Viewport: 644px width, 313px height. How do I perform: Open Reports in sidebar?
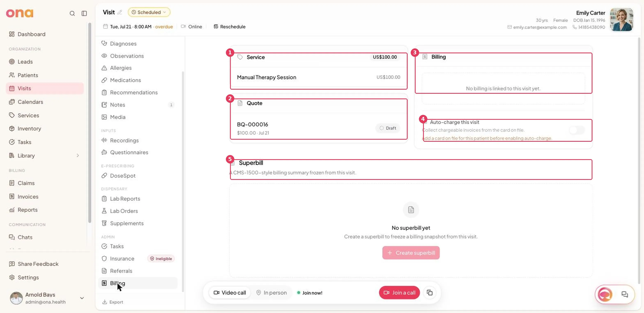[x=28, y=210]
